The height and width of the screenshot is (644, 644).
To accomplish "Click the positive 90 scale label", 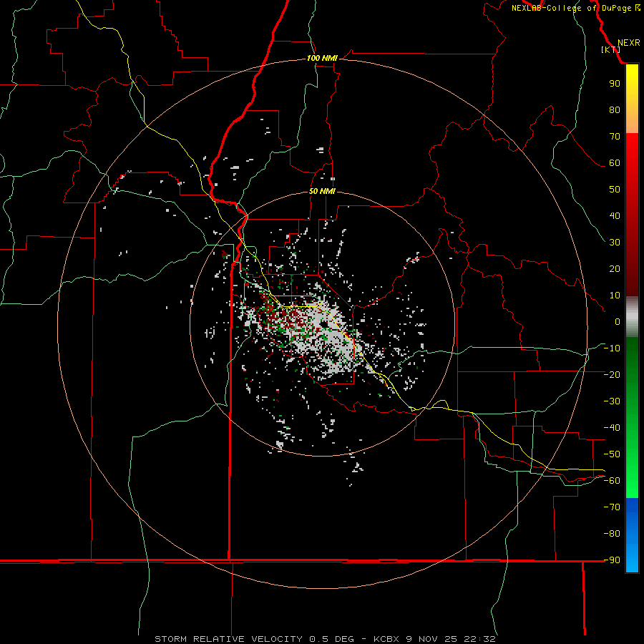I will click(615, 84).
